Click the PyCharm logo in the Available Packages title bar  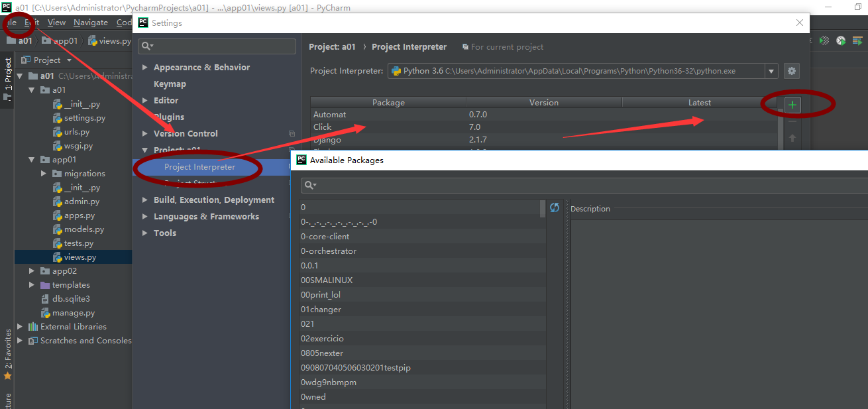pyautogui.click(x=301, y=160)
